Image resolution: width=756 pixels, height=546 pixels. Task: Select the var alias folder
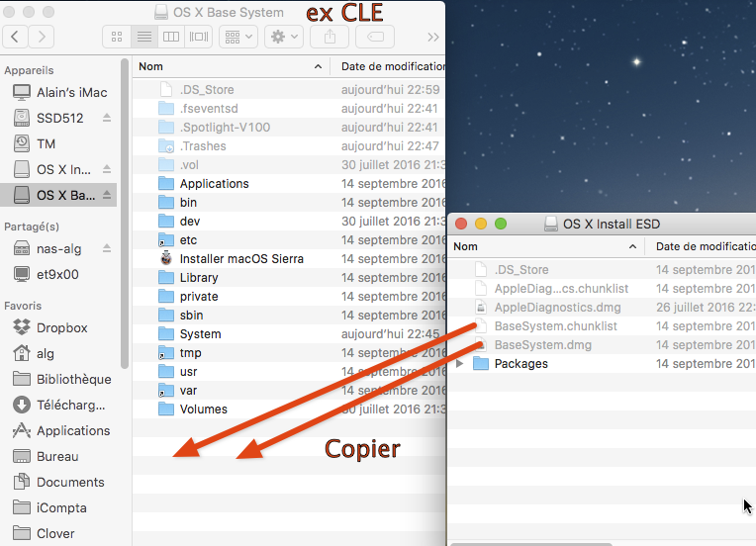tap(289, 391)
